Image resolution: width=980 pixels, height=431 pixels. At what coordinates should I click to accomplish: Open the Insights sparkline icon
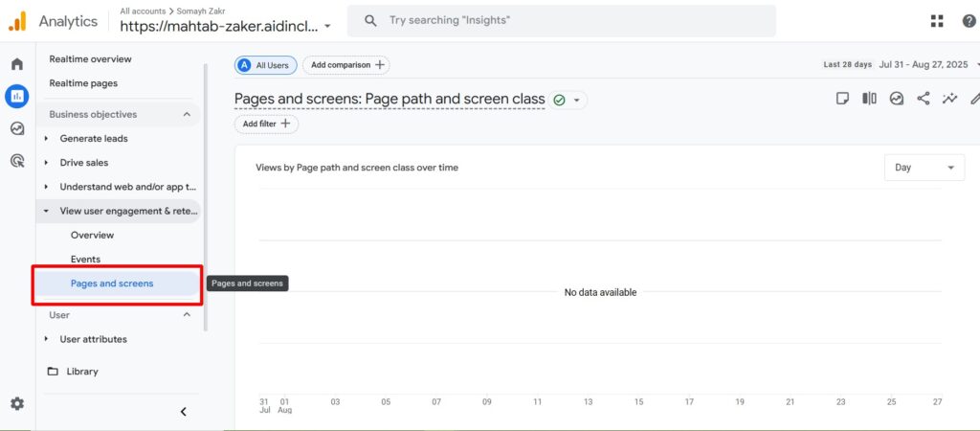pyautogui.click(x=949, y=98)
